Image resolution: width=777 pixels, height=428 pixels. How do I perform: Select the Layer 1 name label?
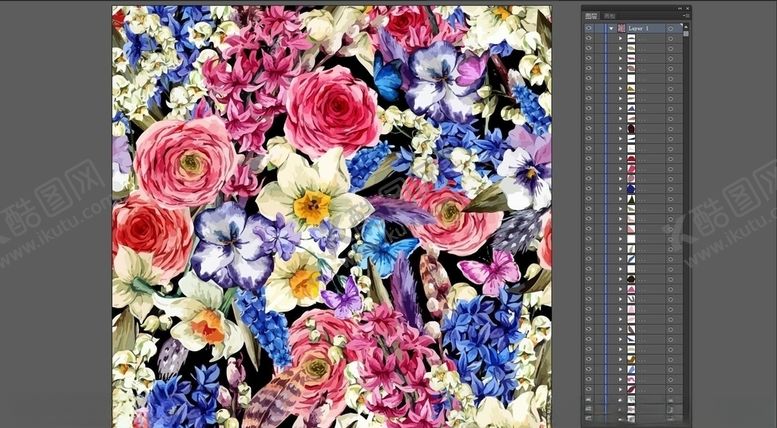coord(639,28)
